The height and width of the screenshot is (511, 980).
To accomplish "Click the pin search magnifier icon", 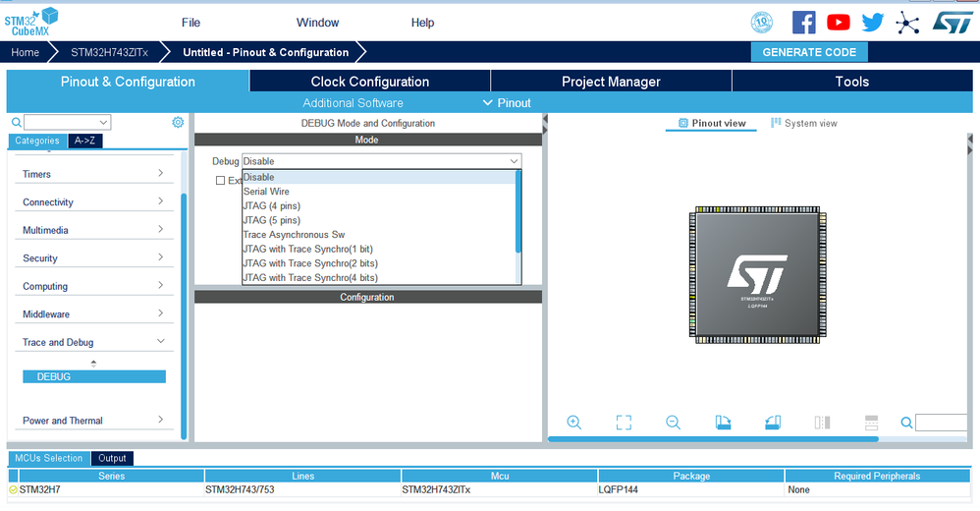I will click(906, 423).
